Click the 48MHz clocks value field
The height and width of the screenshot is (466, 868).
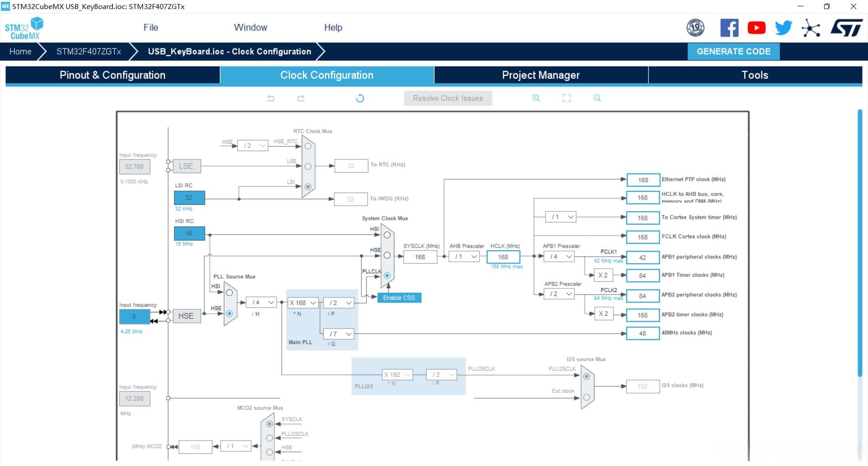[x=642, y=333]
